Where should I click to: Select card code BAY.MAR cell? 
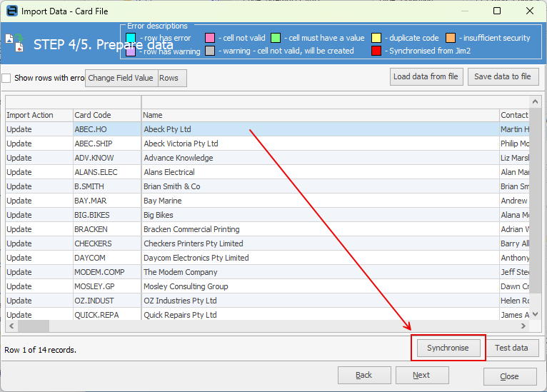pos(106,201)
